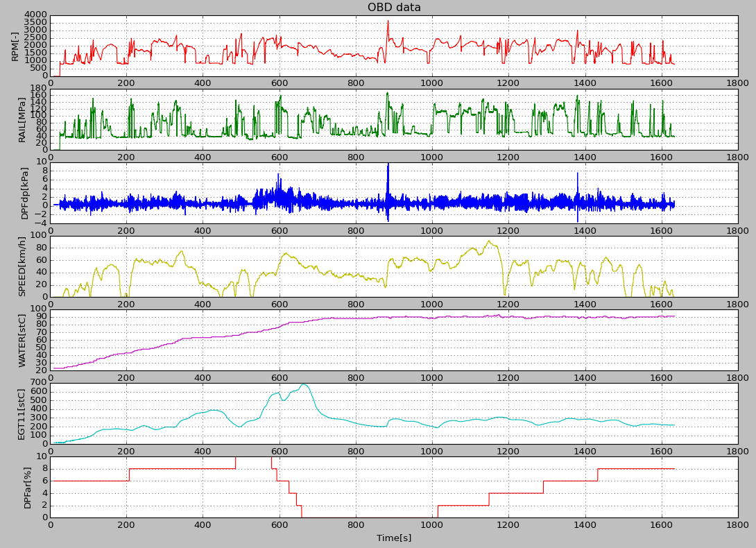
Task: Select the "WATER[stC]" y-axis label
Action: coord(22,341)
